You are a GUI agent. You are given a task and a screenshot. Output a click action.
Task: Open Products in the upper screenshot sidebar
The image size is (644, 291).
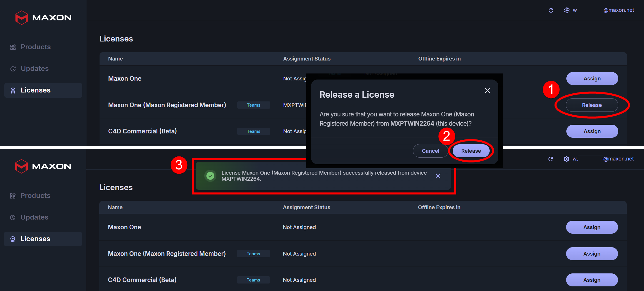pos(35,47)
